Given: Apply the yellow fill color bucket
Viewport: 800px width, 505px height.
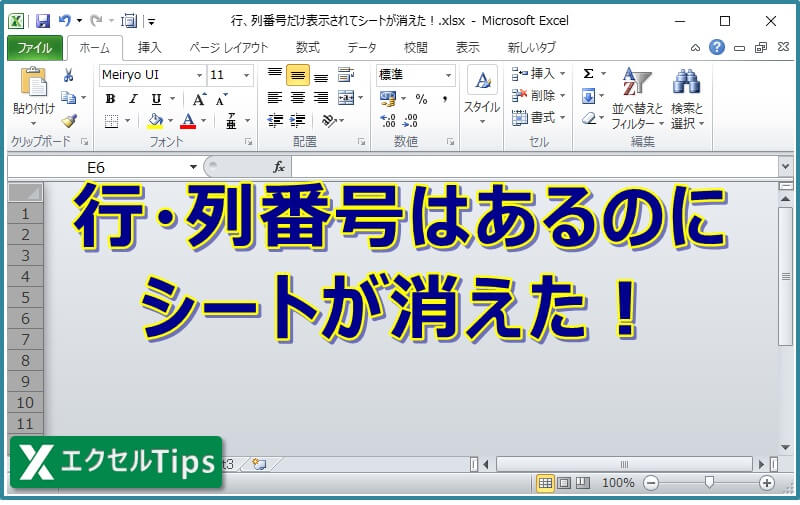Looking at the screenshot, I should [x=155, y=121].
